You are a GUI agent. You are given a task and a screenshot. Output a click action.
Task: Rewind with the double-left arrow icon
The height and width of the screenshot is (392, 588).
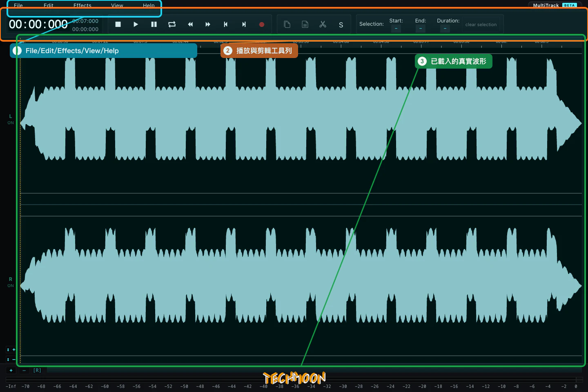point(190,24)
